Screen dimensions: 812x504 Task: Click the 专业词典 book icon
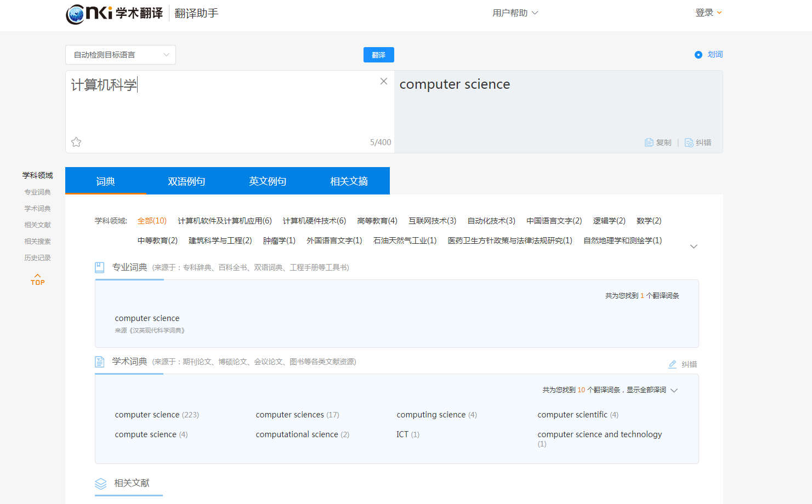pyautogui.click(x=99, y=267)
